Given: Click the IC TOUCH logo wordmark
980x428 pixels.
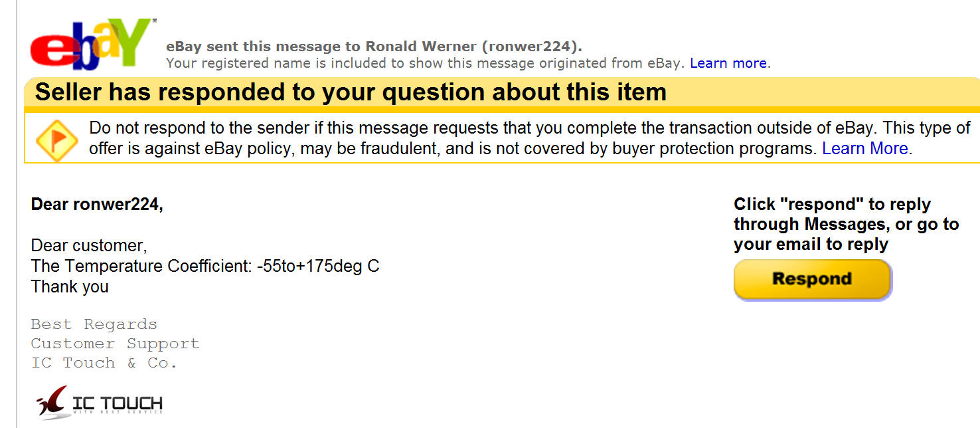Looking at the screenshot, I should coord(117,403).
